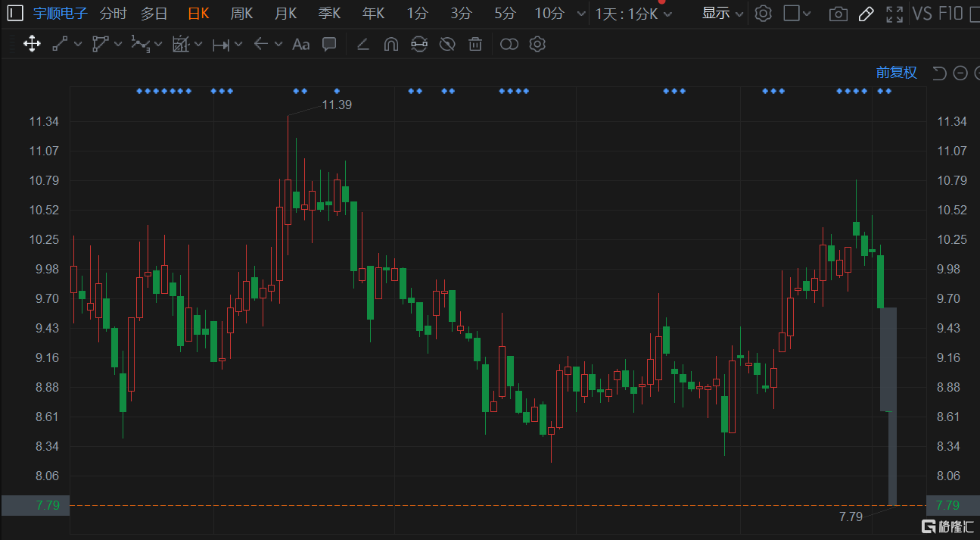Viewport: 980px width, 540px height.
Task: Expand the polygon tool options
Action: pos(117,44)
